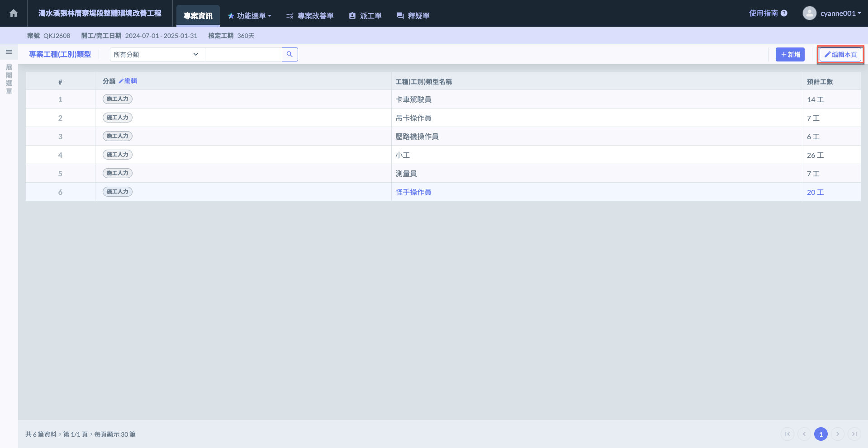Click the user avatar icon

809,13
